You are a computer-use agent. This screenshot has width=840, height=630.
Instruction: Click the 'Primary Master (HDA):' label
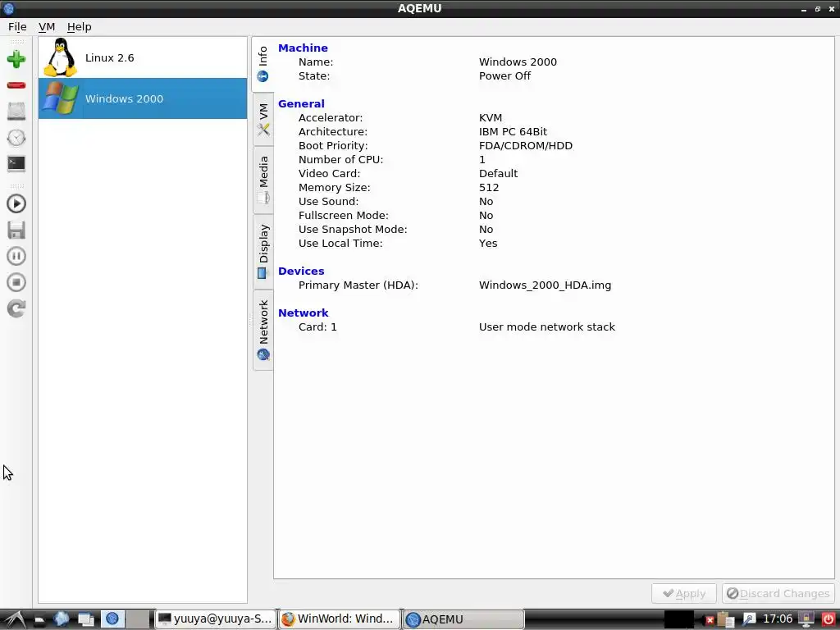click(x=358, y=285)
